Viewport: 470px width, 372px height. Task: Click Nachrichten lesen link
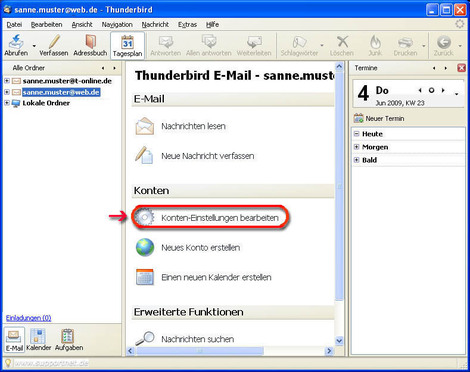[193, 126]
